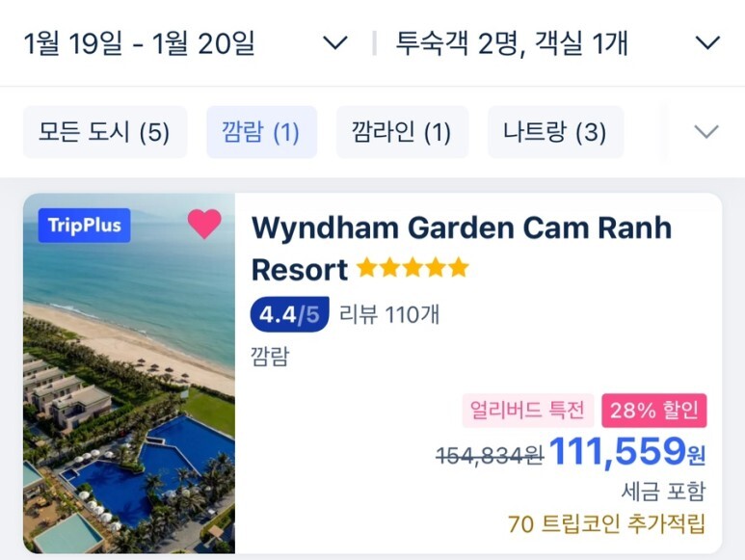Click the resort aerial photo thumbnail
This screenshot has width=745, height=560.
coord(129,373)
